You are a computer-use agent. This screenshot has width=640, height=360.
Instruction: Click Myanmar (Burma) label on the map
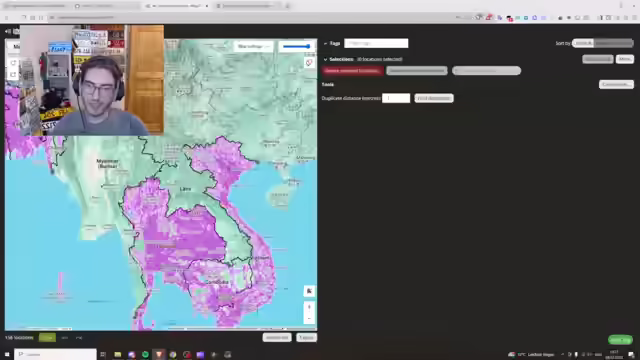(x=108, y=163)
